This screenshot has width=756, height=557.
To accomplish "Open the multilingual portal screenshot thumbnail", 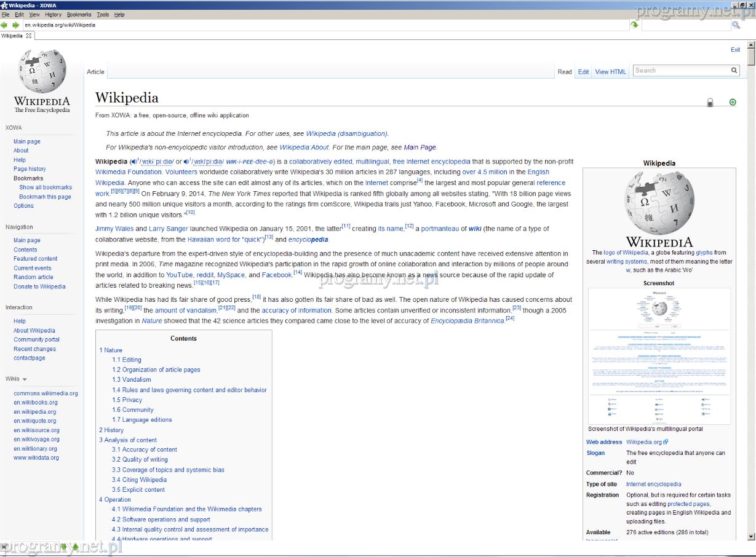I will point(659,356).
